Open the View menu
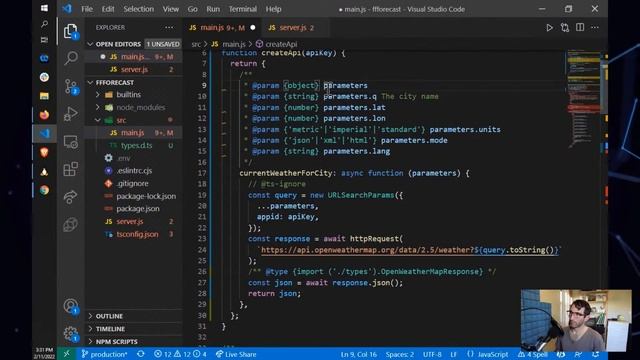The width and height of the screenshot is (640, 360). click(171, 9)
